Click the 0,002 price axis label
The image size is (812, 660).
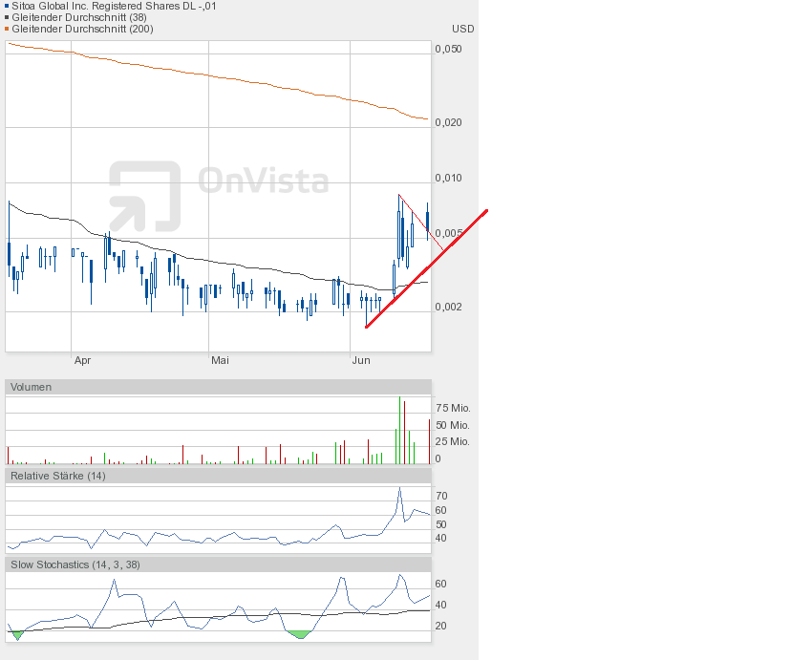pyautogui.click(x=448, y=307)
